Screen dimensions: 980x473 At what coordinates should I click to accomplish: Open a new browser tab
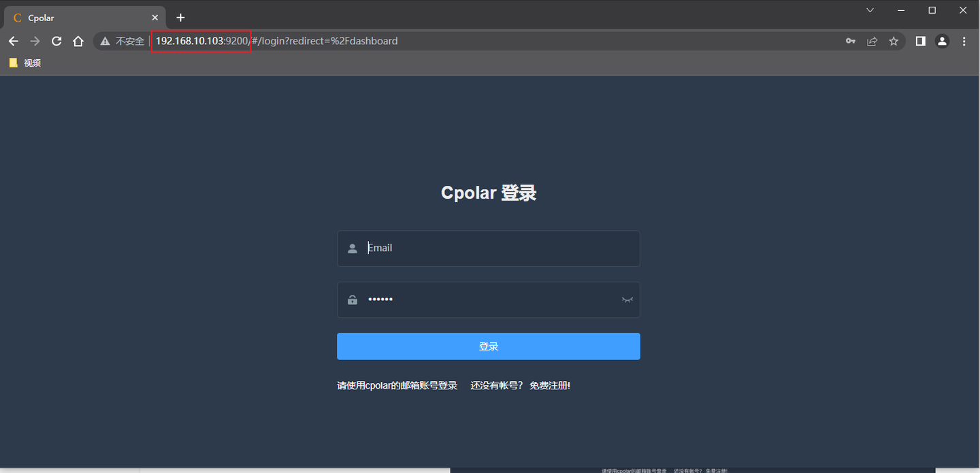click(180, 18)
